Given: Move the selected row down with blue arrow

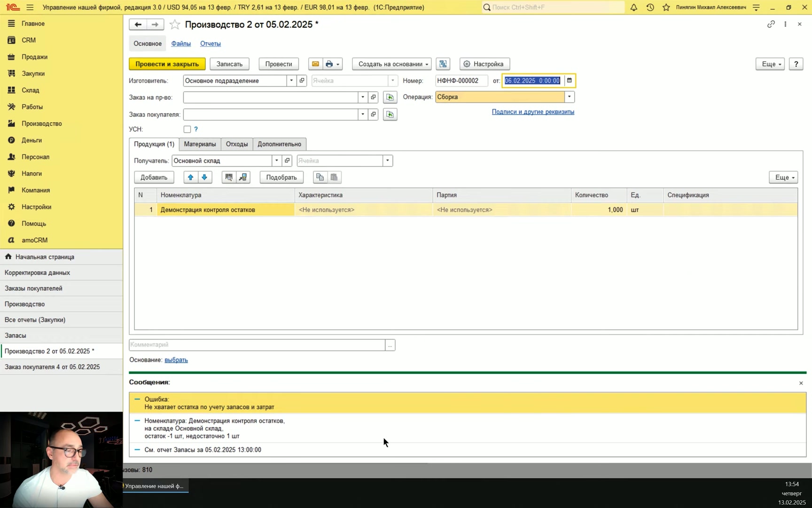Looking at the screenshot, I should [204, 177].
